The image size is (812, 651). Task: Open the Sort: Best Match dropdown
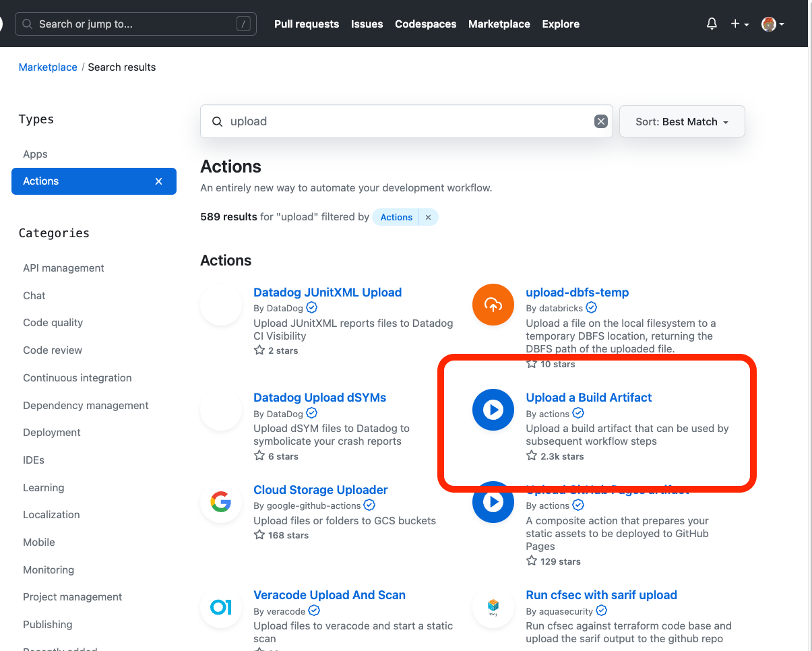point(682,121)
